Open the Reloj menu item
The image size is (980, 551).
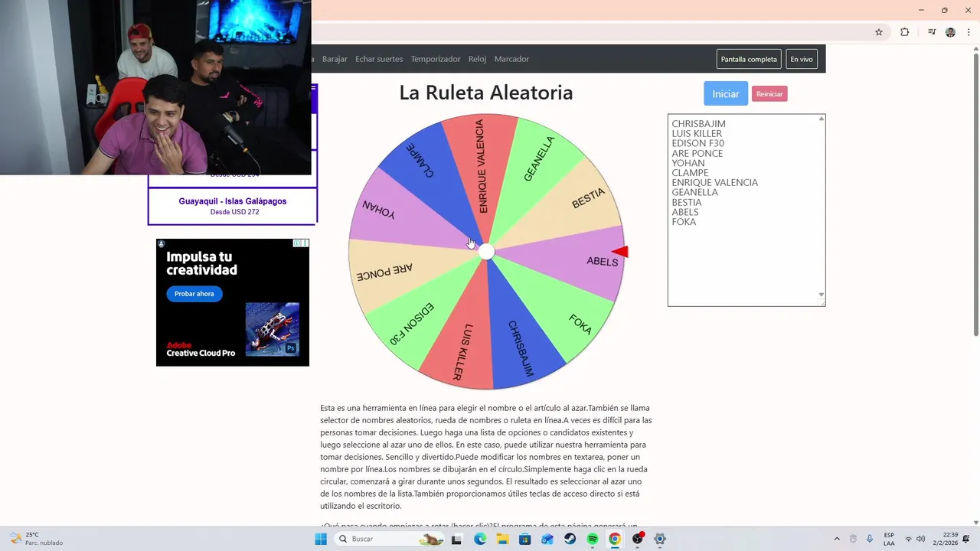point(477,59)
